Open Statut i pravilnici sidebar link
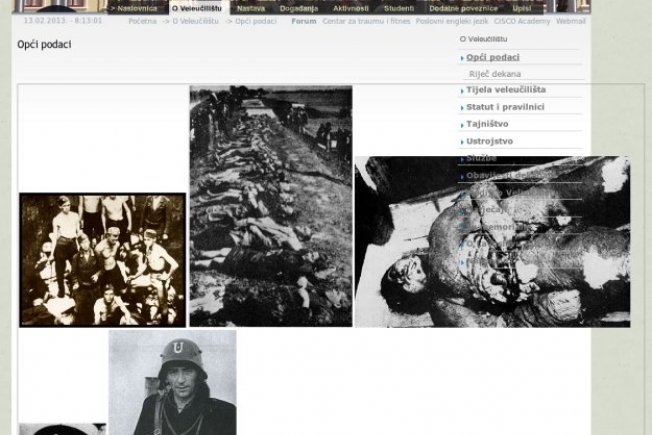The height and width of the screenshot is (435, 652). (505, 107)
